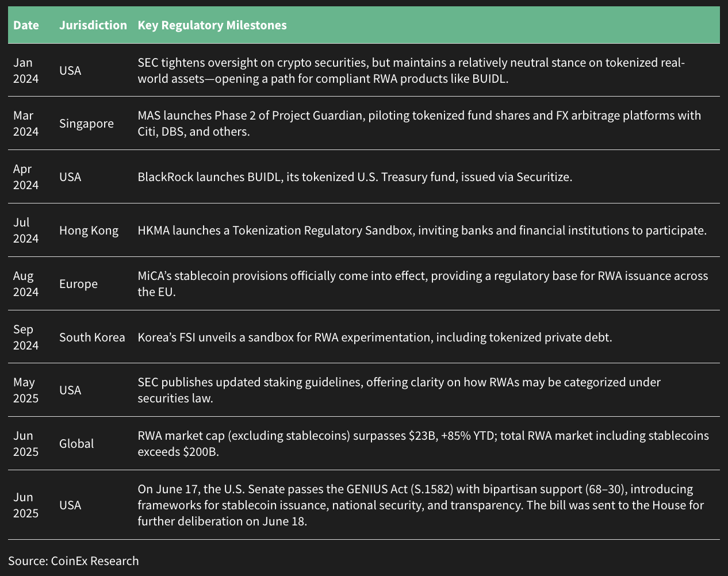Click the Korea's FSI sandbox milestone text

pos(375,337)
